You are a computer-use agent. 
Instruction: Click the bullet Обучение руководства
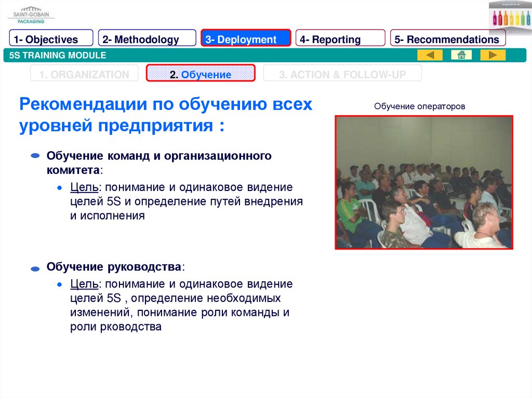click(x=115, y=267)
